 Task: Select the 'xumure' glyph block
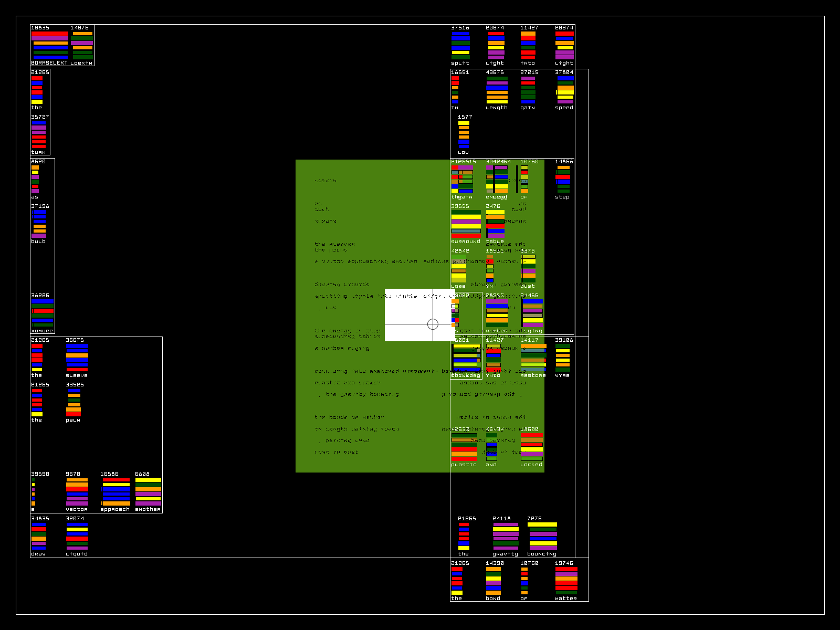[x=43, y=313]
